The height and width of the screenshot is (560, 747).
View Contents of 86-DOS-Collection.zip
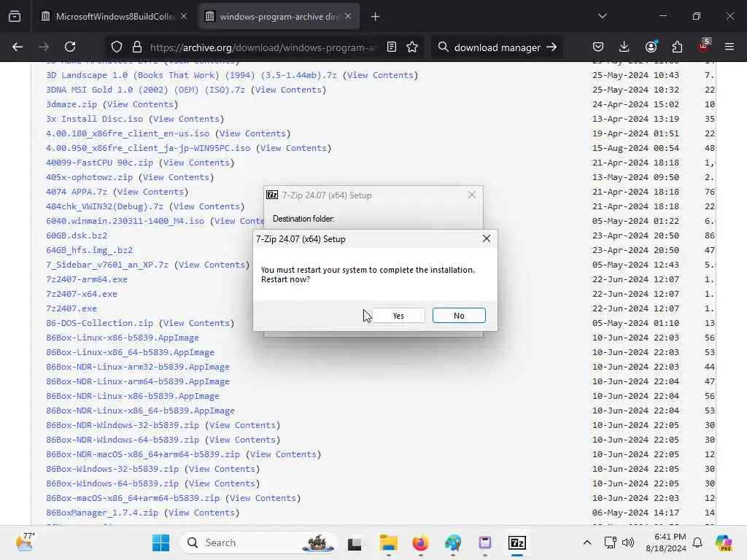click(x=196, y=323)
